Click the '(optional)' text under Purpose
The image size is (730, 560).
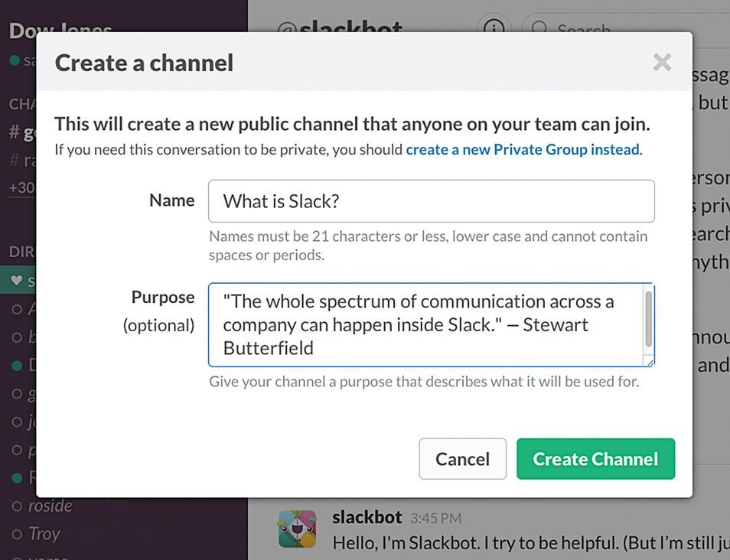158,325
